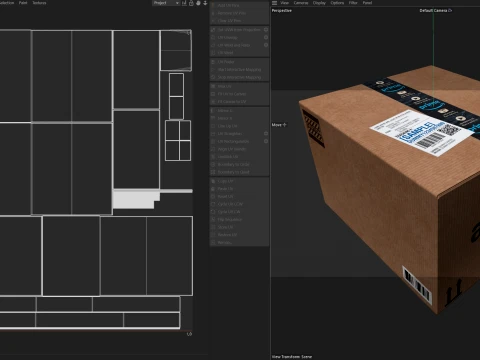Open the Default Camera selector
480x360 pixels.
point(436,11)
